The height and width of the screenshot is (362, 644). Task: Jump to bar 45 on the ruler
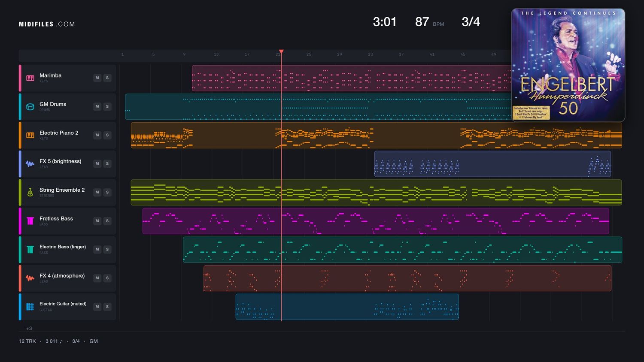point(463,54)
